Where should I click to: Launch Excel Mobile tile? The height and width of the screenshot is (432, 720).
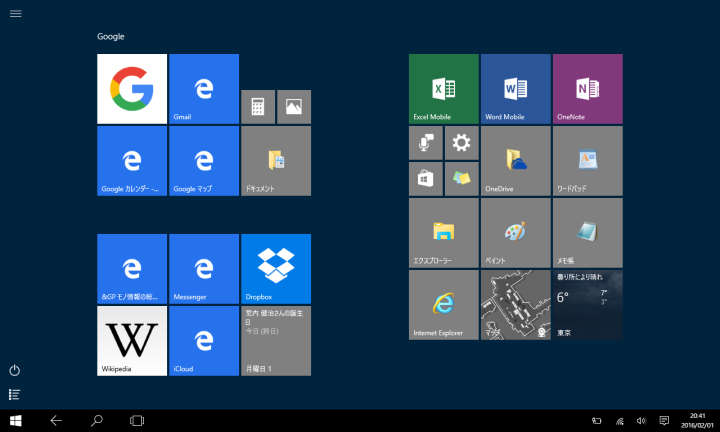pyautogui.click(x=444, y=89)
